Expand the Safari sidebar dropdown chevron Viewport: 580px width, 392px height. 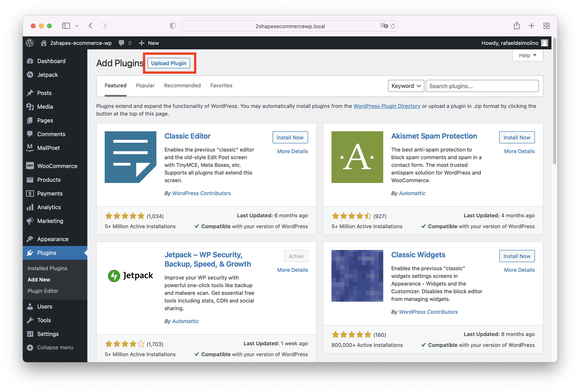coord(77,26)
